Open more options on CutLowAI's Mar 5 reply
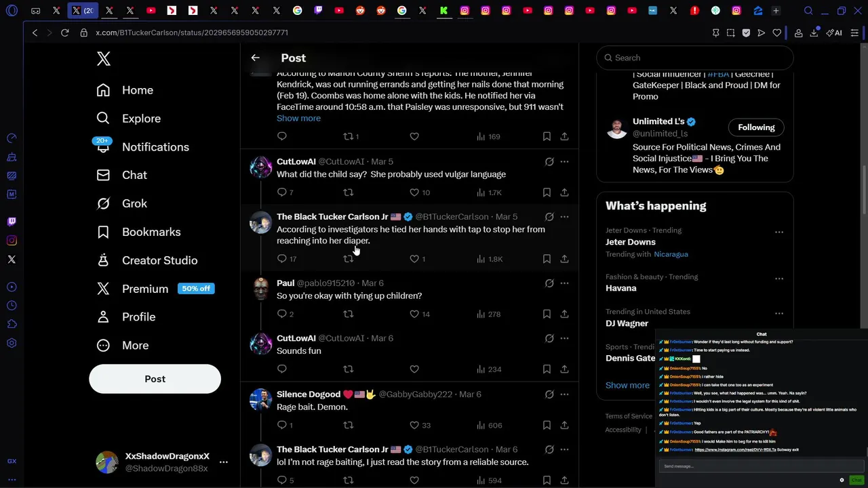 564,161
